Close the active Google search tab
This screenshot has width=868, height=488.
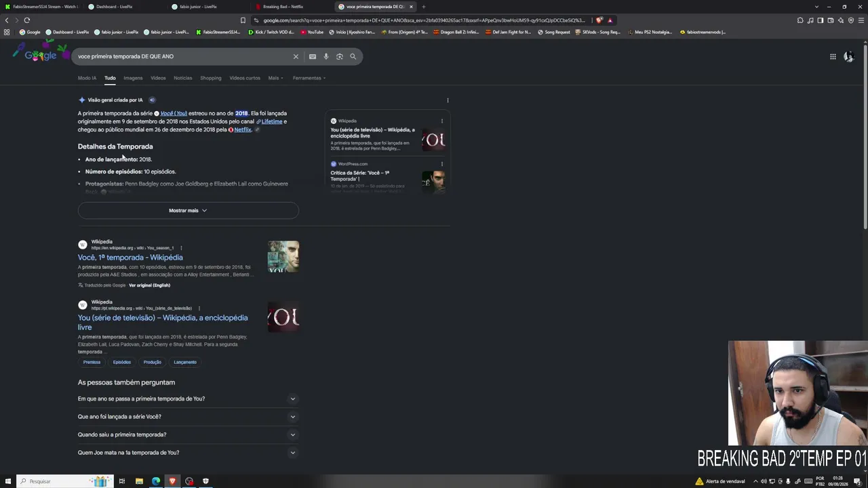(411, 7)
